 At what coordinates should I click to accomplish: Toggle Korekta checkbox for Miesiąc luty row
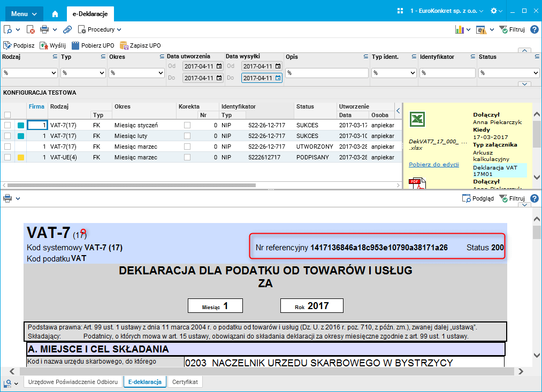[187, 136]
